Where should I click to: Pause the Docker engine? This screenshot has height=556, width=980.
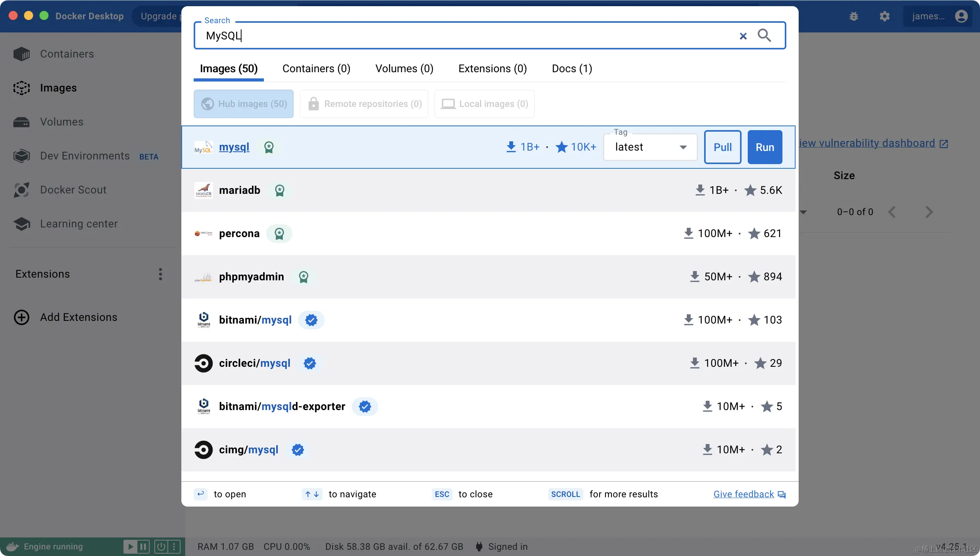pyautogui.click(x=143, y=546)
